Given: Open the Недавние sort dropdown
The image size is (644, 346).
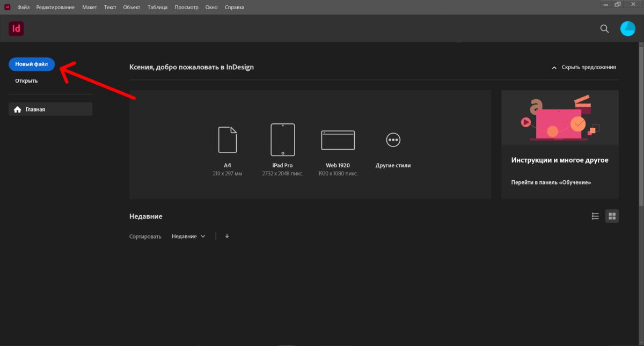Looking at the screenshot, I should 188,236.
